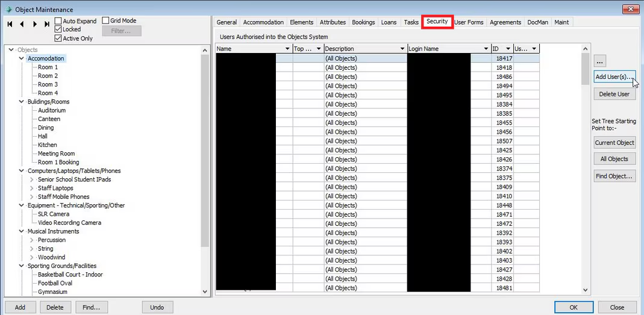Collapse the Bulidings/Rooms tree node
The image size is (644, 315).
21,101
